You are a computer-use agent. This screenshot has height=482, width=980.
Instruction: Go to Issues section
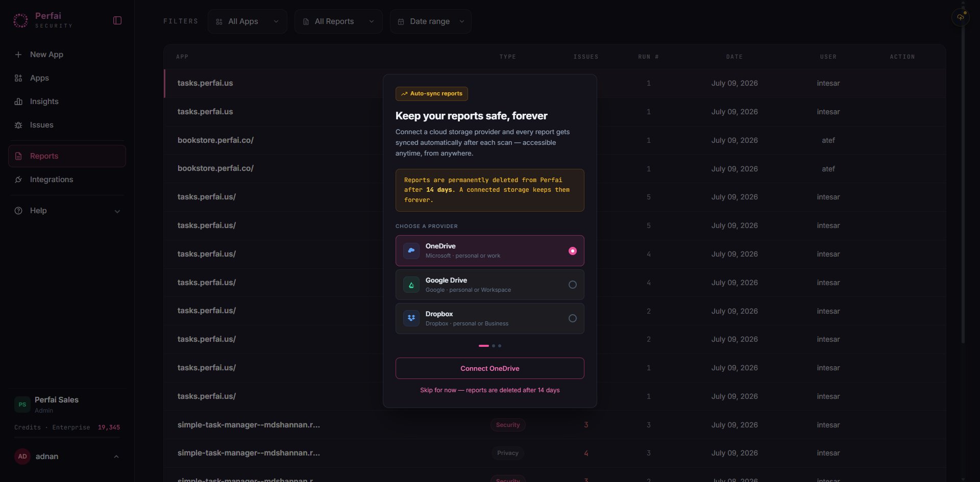[67, 125]
